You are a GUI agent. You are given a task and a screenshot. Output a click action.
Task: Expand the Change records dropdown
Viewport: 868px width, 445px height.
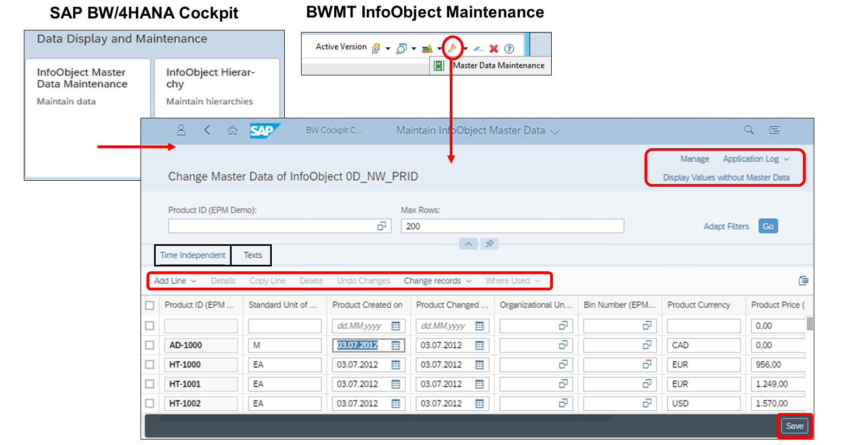pos(469,281)
